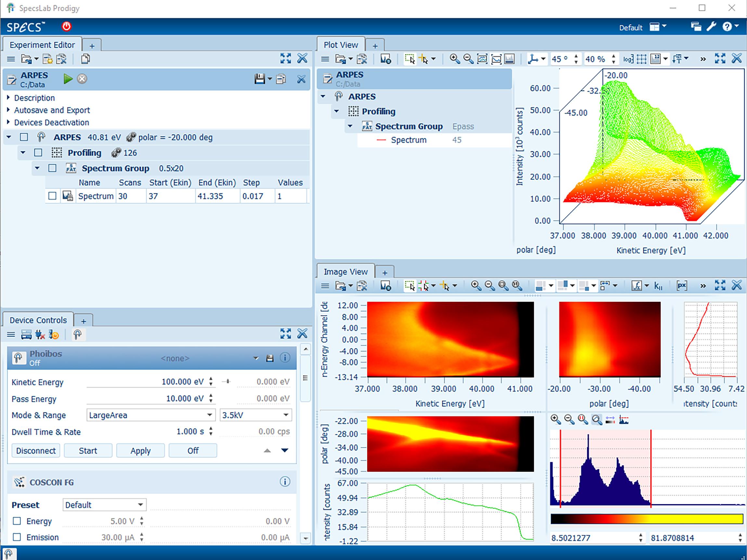Screen dimensions: 747x560
Task: Click the k-parallel icon in Image View toolbar
Action: pyautogui.click(x=658, y=286)
